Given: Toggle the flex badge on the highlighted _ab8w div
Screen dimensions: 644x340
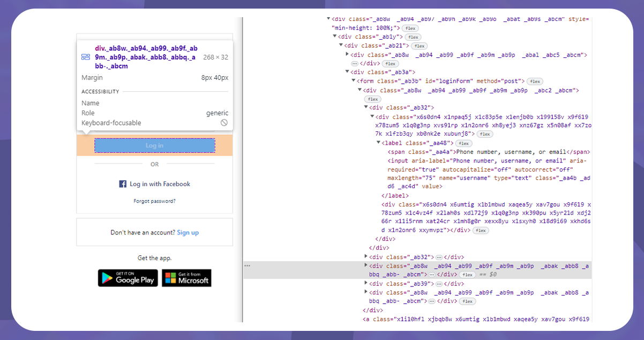Looking at the screenshot, I should (467, 275).
